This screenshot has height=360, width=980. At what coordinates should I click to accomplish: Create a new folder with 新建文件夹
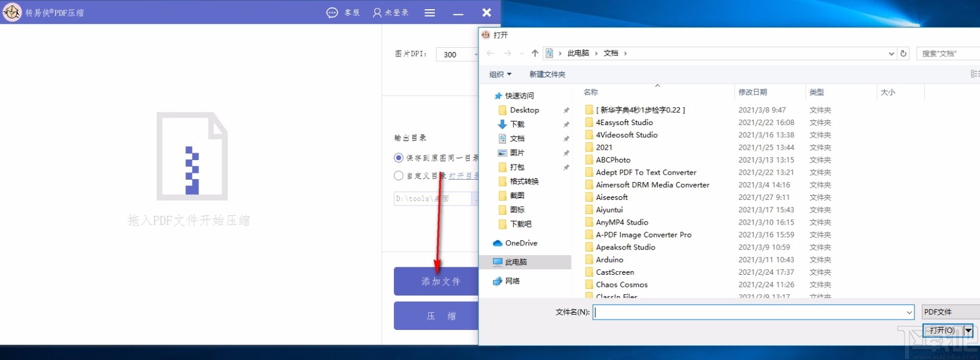(548, 74)
